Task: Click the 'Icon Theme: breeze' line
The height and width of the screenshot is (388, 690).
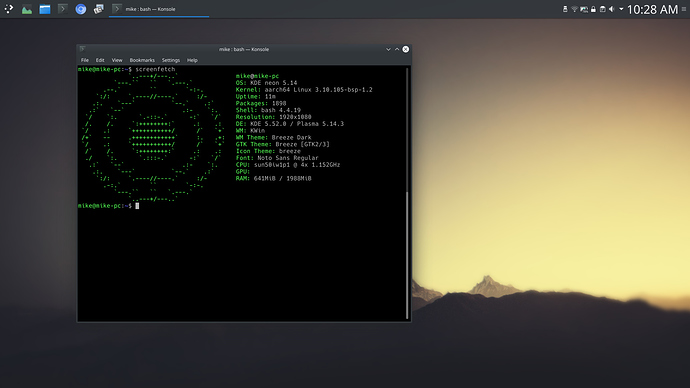Action: click(x=268, y=151)
